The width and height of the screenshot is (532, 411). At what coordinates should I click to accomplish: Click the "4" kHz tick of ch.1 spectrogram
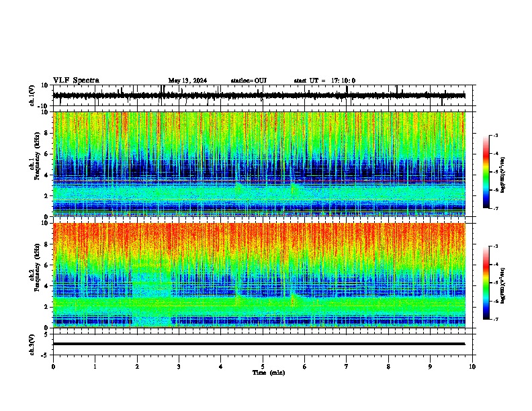[46, 175]
